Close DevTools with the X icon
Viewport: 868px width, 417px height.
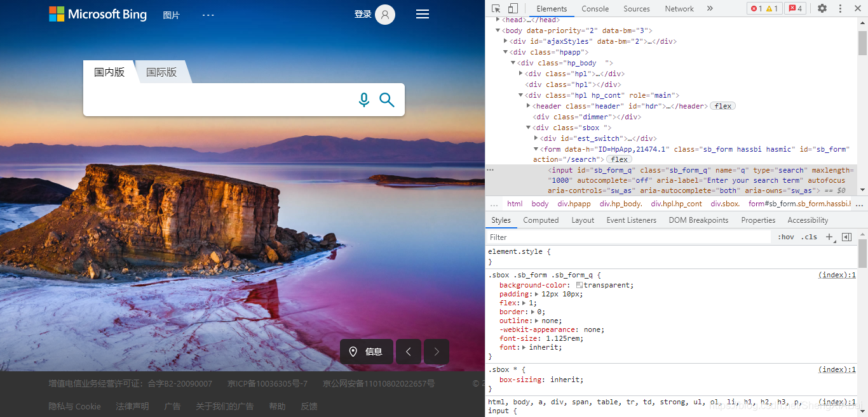tap(858, 8)
